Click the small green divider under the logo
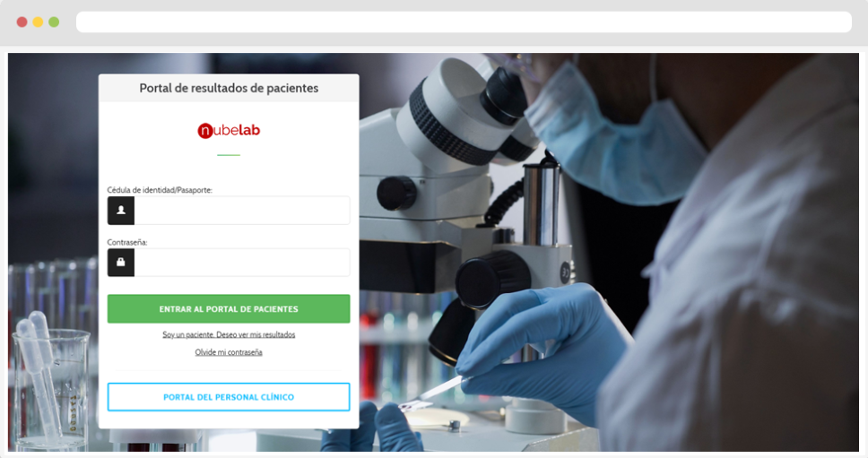 pyautogui.click(x=229, y=155)
